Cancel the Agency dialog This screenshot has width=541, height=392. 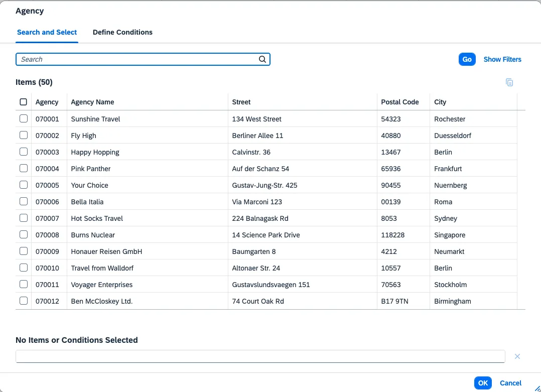[x=510, y=383]
